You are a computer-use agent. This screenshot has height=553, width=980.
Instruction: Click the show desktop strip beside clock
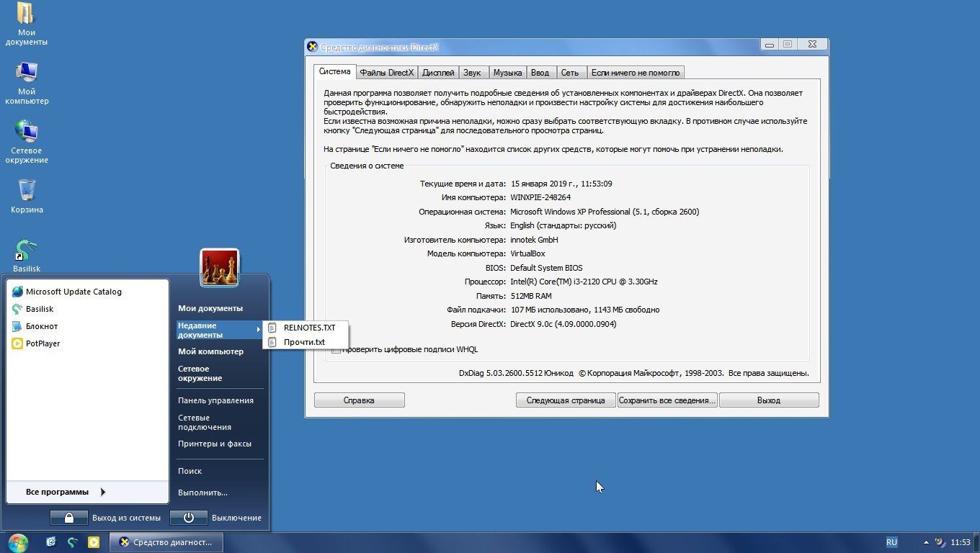(x=976, y=542)
